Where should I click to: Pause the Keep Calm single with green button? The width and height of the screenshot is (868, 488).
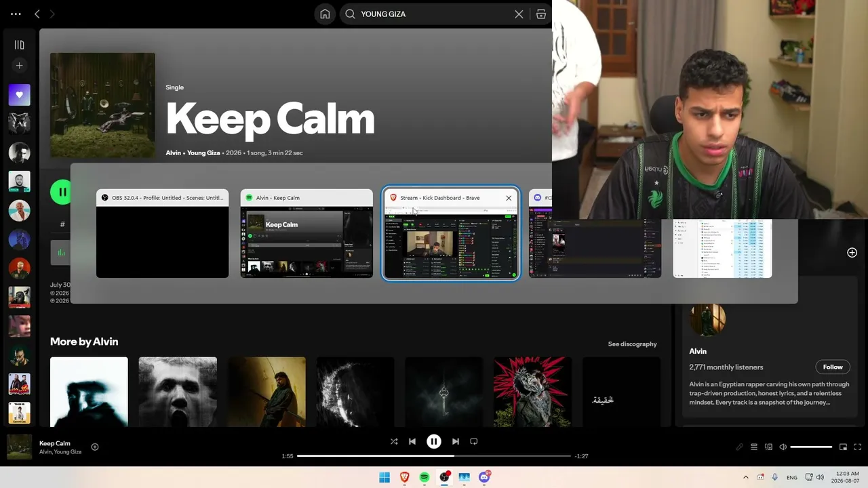point(62,192)
